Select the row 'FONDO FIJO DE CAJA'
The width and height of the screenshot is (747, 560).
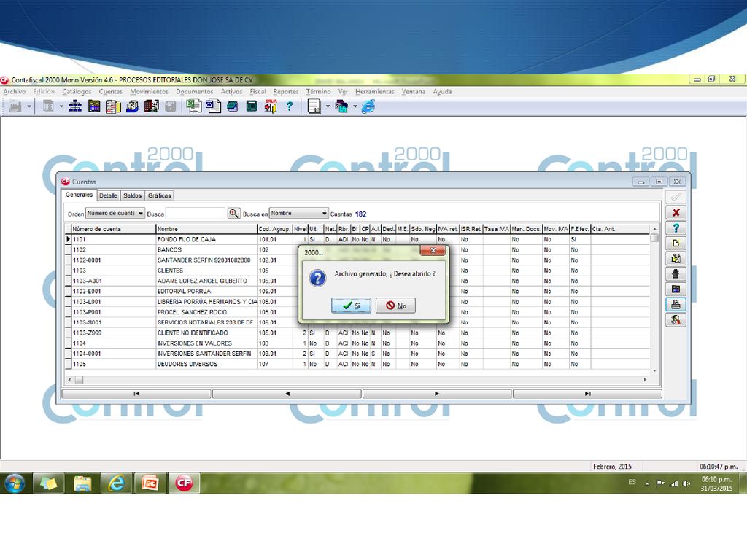pyautogui.click(x=357, y=239)
